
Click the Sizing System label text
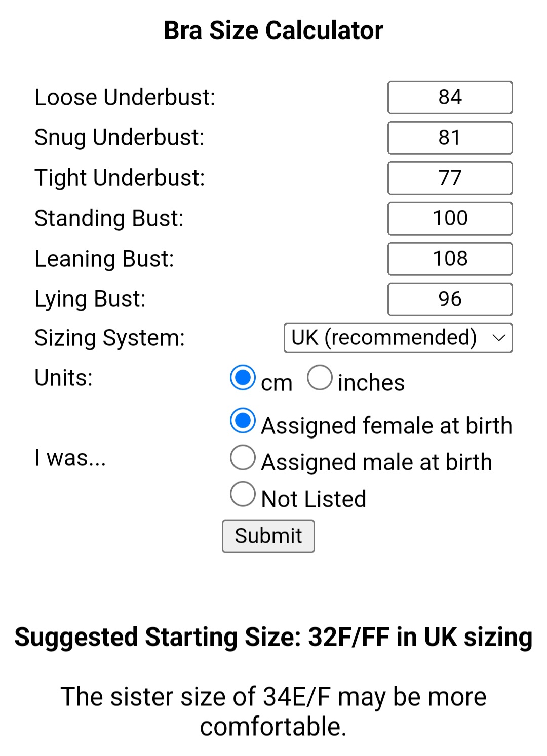(110, 338)
